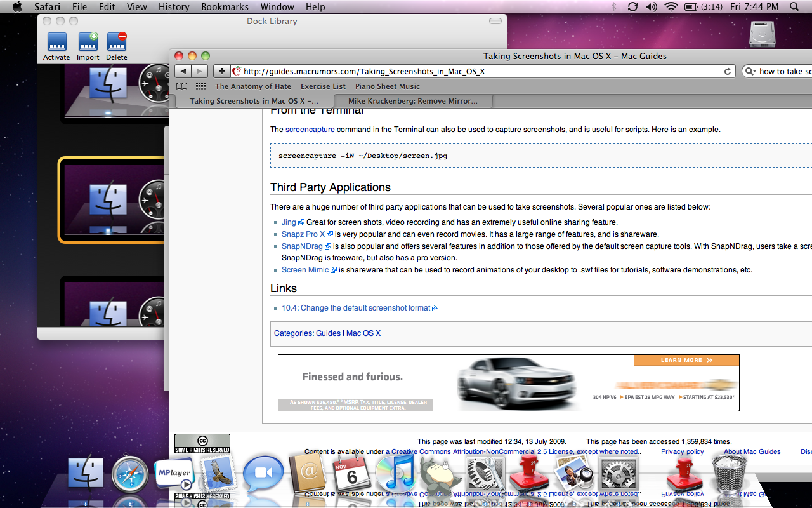The width and height of the screenshot is (812, 508).
Task: Open The Anatomy of Hate bookmark
Action: coord(253,86)
